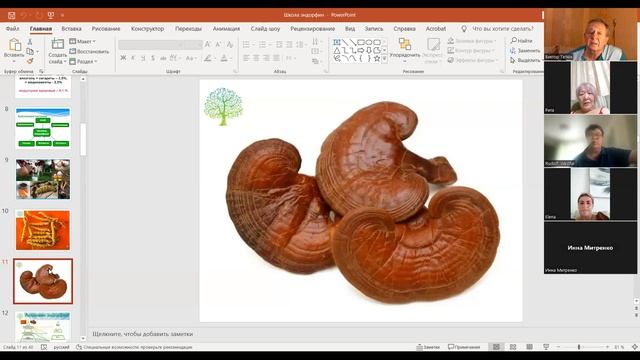Select slide 10 thumbnail with orange cordyceps

pos(43,230)
